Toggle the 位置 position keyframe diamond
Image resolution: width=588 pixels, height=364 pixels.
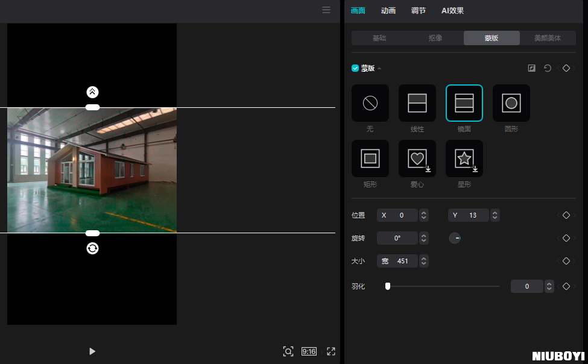(566, 215)
